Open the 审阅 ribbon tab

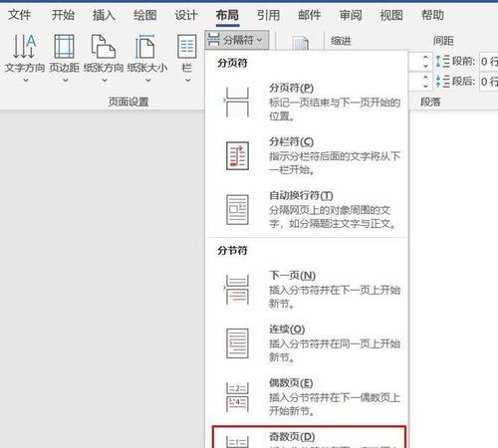tap(351, 15)
